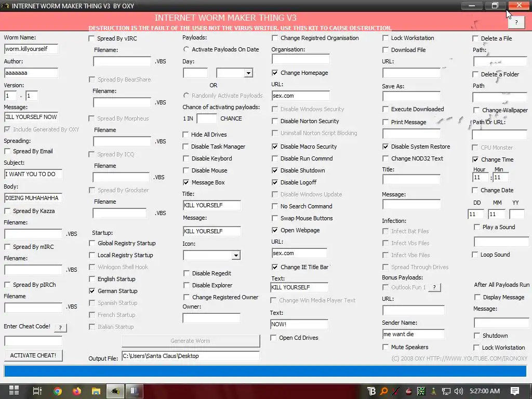Select Activate Payloads On Date radio button
The width and height of the screenshot is (532, 399).
186,49
